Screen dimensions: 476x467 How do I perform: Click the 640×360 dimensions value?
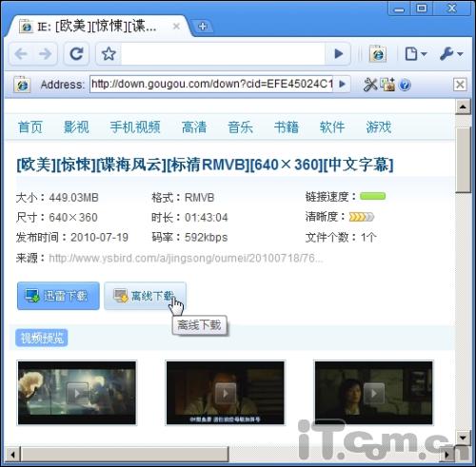[x=73, y=218]
